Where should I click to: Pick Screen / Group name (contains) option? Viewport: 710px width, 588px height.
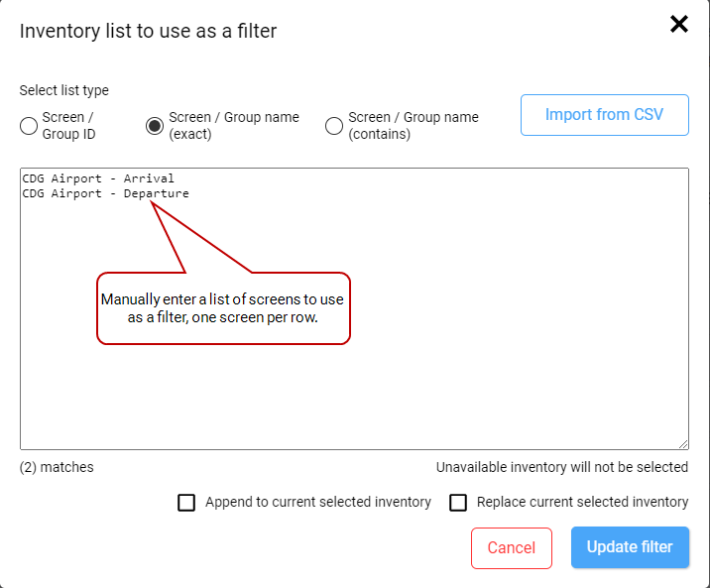(x=334, y=126)
